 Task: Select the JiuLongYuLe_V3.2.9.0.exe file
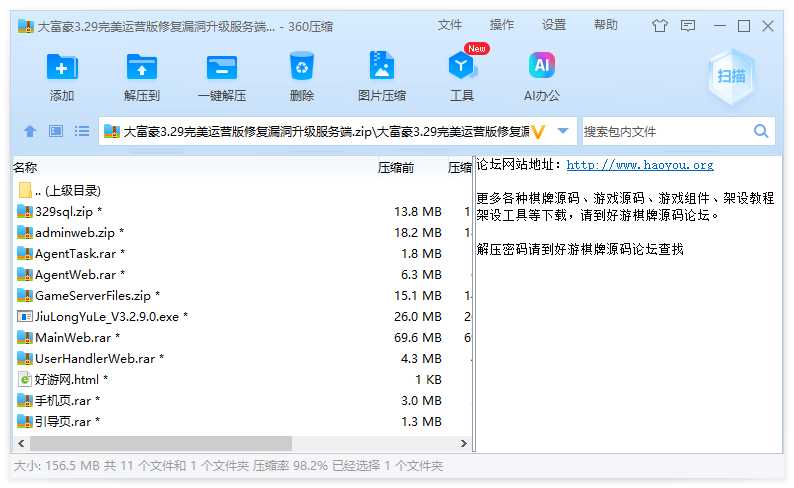tap(242, 317)
